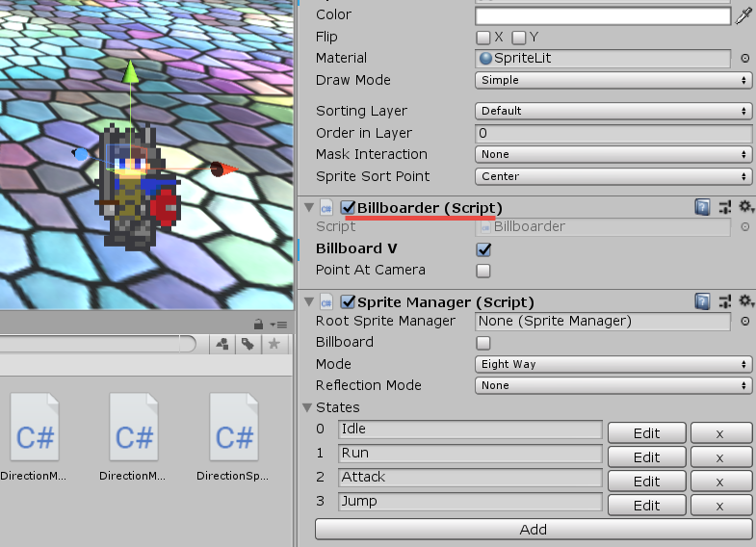This screenshot has width=756, height=547.
Task: Select the blue Z-axis gizmo handle
Action: coord(80,154)
